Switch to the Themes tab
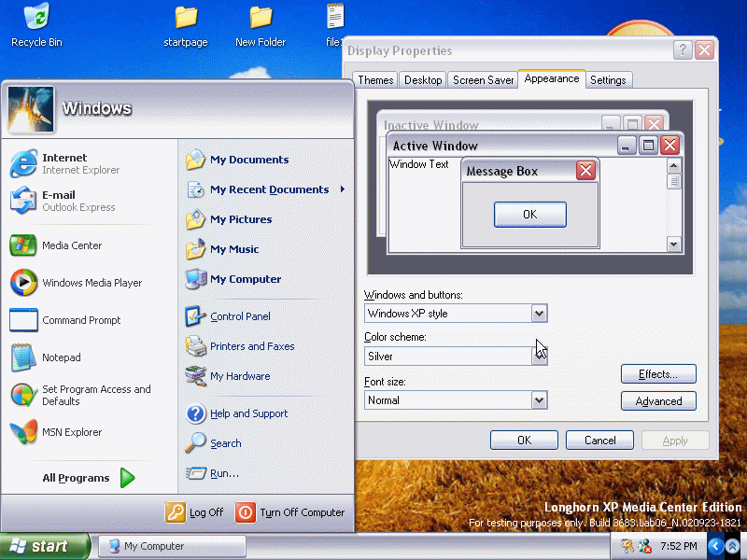 point(375,80)
